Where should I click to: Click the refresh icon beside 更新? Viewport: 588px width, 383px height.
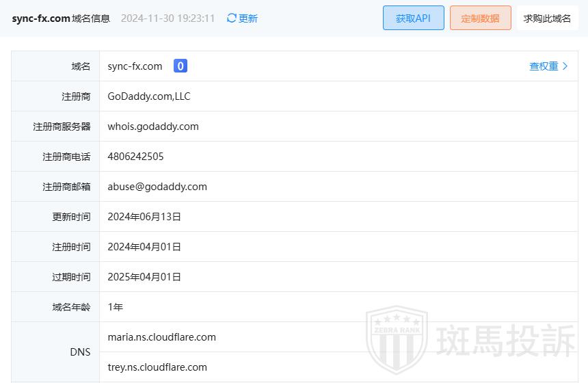[x=232, y=18]
